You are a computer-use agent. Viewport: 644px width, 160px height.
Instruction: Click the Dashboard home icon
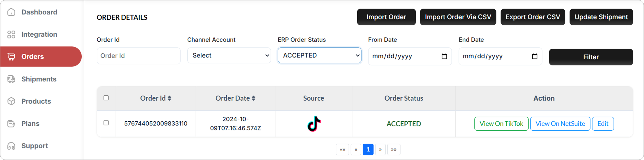pyautogui.click(x=11, y=12)
